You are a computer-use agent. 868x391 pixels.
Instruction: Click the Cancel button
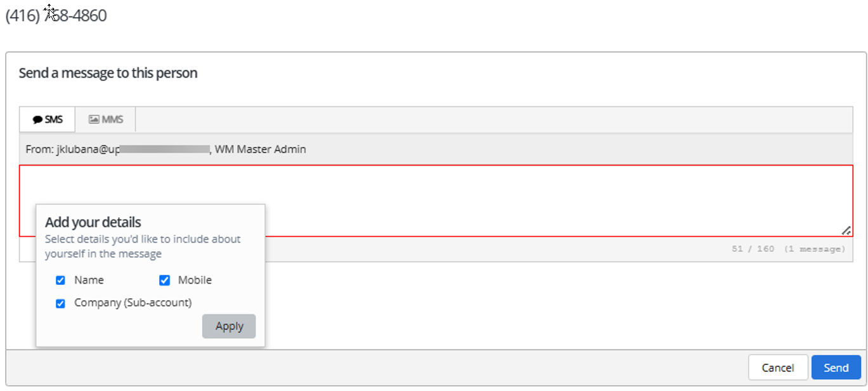click(777, 367)
